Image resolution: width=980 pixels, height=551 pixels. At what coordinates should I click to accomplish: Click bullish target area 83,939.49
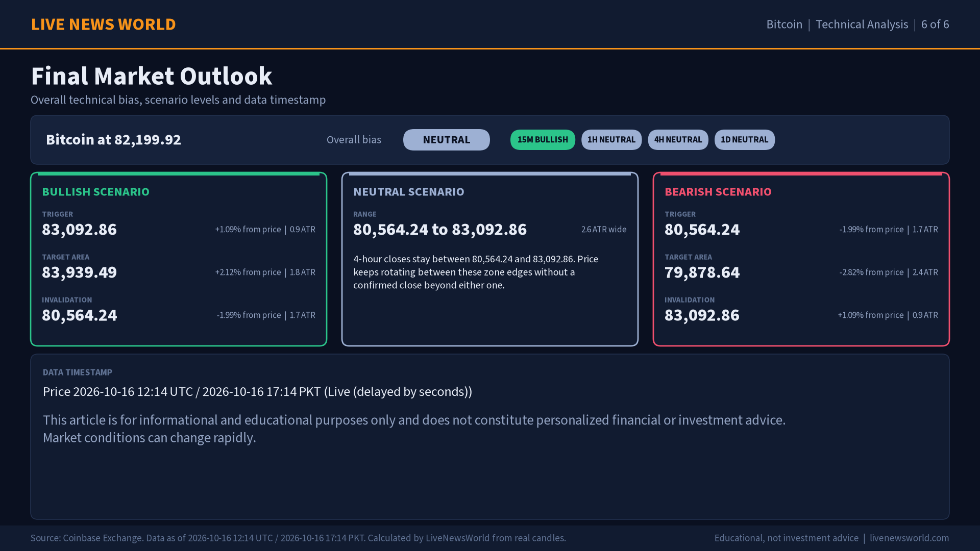[80, 272]
